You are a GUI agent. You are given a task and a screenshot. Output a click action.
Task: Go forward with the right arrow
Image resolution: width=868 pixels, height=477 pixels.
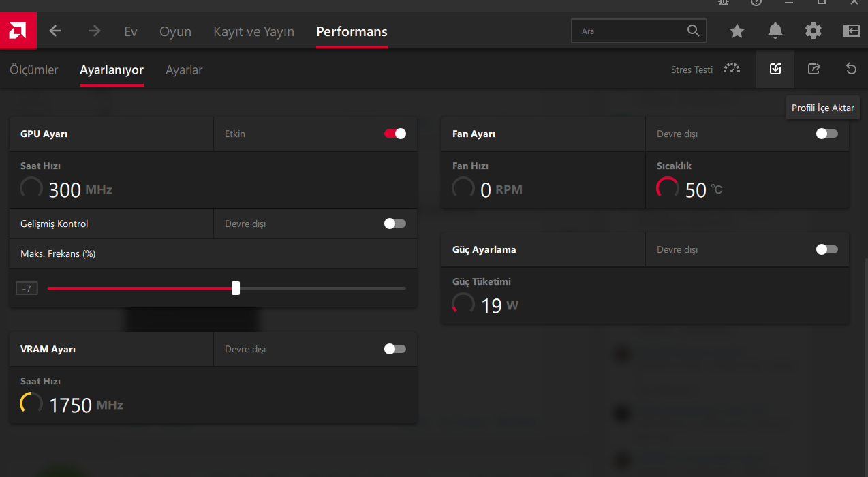coord(94,31)
